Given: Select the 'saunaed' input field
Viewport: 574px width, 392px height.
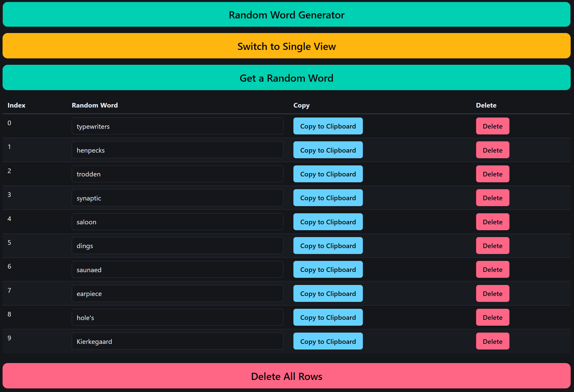Looking at the screenshot, I should [x=177, y=270].
